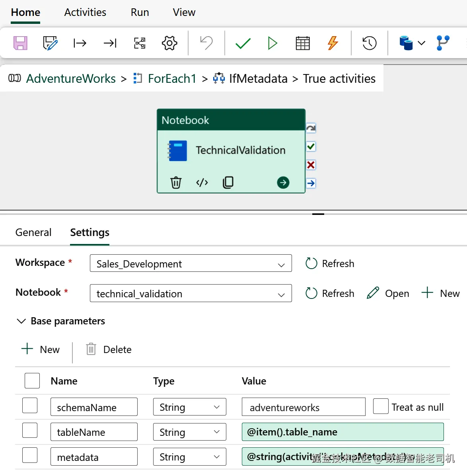Click the Save icon in toolbar
Viewport: 467px width, 476px height.
click(x=20, y=43)
